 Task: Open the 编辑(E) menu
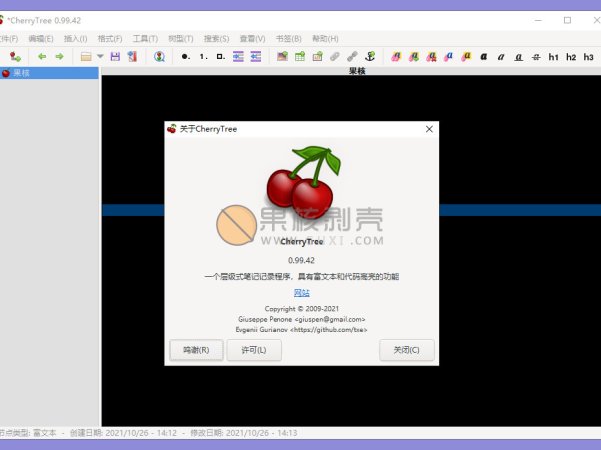coord(41,39)
